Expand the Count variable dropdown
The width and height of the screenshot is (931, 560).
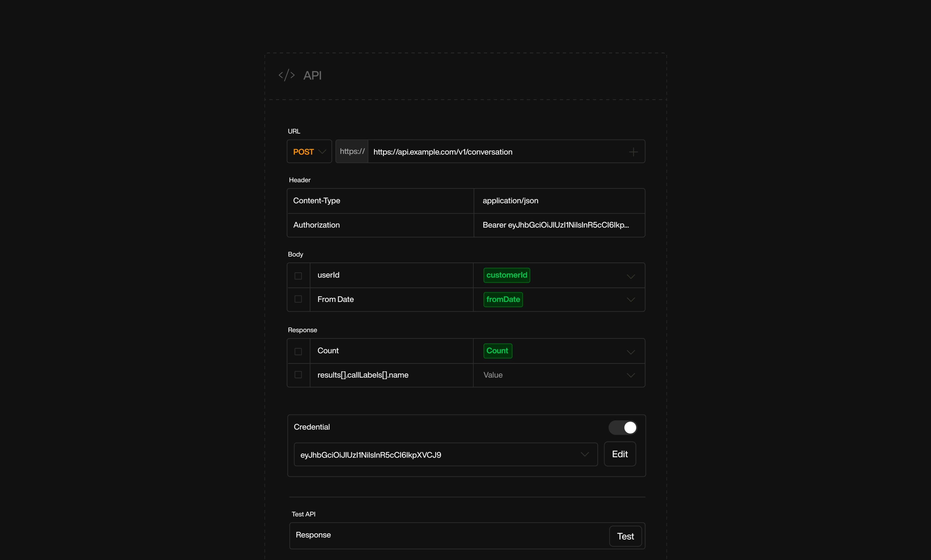pos(630,352)
